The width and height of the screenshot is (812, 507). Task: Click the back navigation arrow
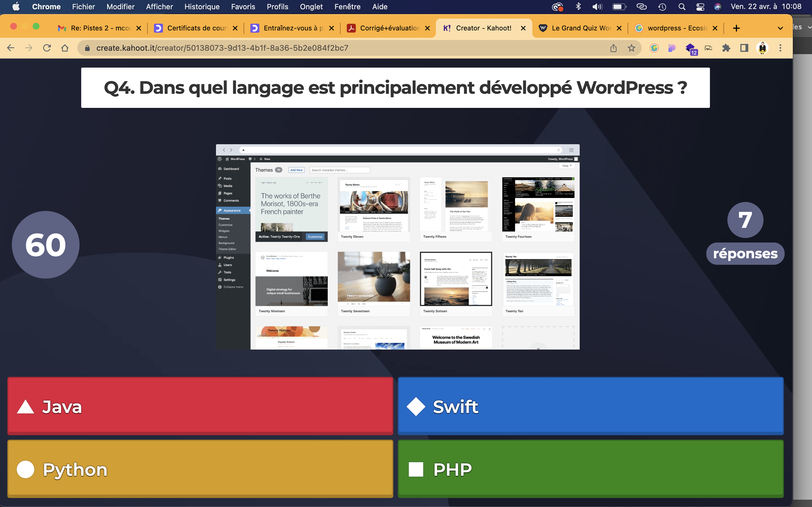11,48
